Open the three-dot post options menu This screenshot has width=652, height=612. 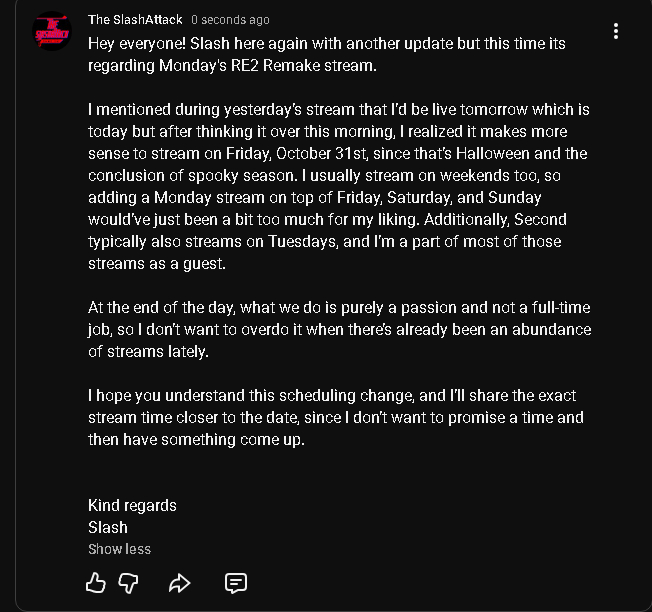[x=616, y=31]
